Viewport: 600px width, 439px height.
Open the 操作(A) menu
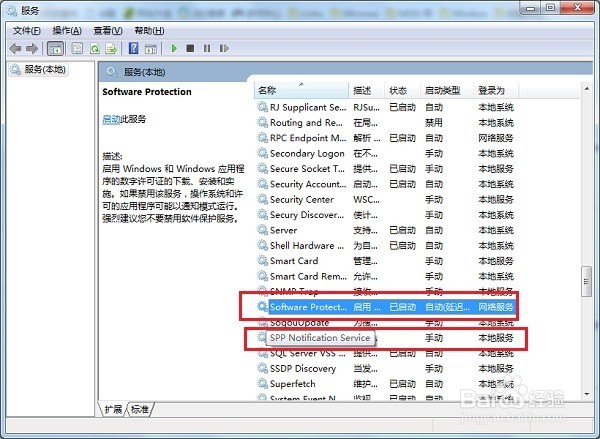click(67, 31)
